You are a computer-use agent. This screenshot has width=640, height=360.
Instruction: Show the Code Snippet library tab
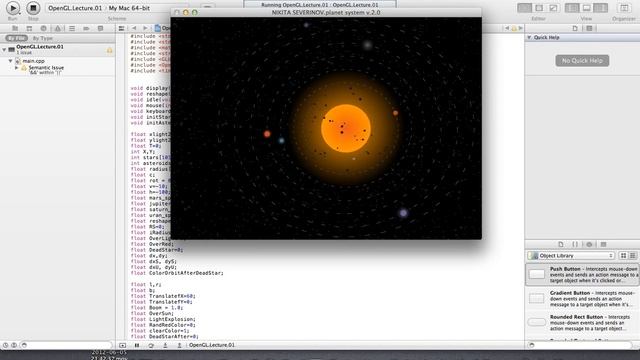coord(575,244)
